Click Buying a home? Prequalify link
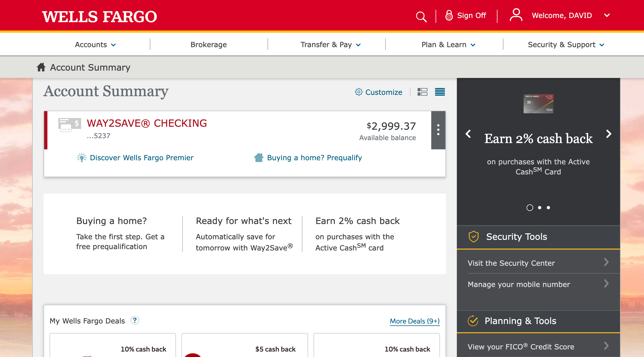Screen dimensions: 644x357 tap(314, 158)
